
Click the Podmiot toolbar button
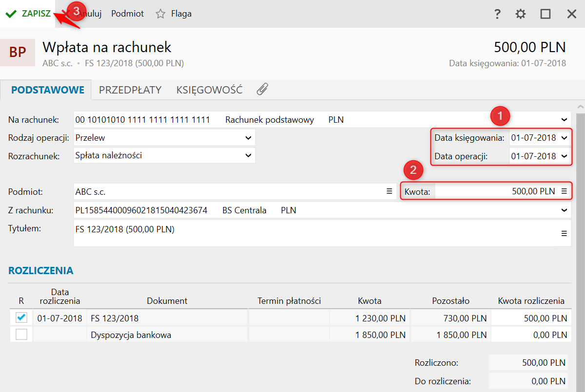click(127, 14)
